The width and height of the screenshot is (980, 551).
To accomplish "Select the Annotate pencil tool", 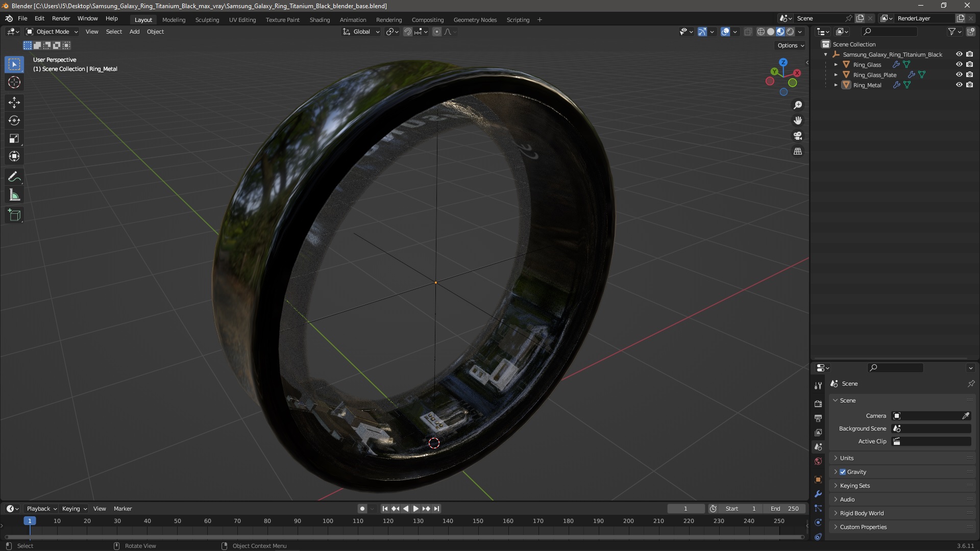I will [x=14, y=177].
